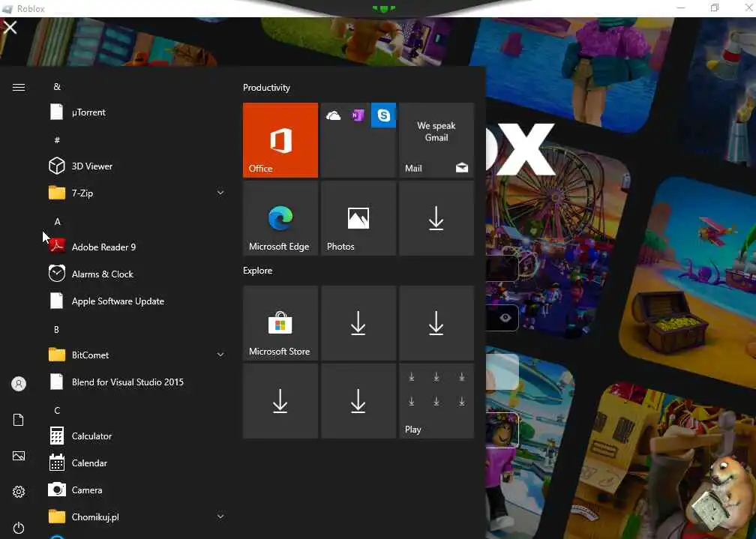Viewport: 756px width, 539px height.
Task: Launch Adobe Reader 9 icon
Action: [57, 247]
